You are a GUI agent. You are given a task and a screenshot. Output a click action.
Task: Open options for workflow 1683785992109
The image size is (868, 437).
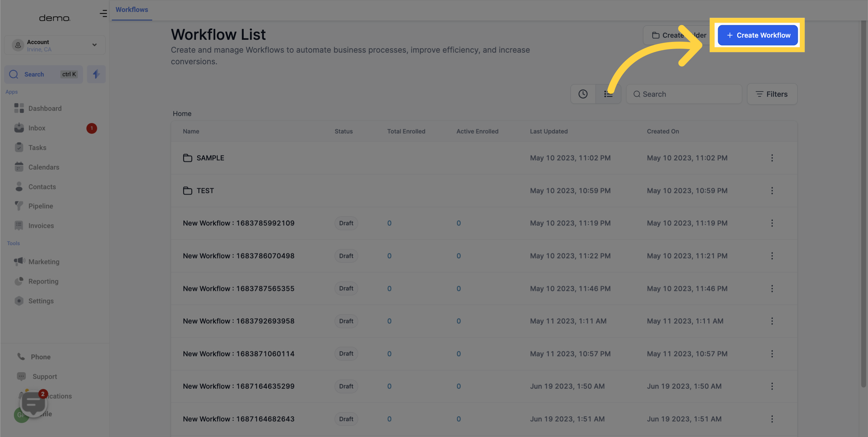(772, 223)
